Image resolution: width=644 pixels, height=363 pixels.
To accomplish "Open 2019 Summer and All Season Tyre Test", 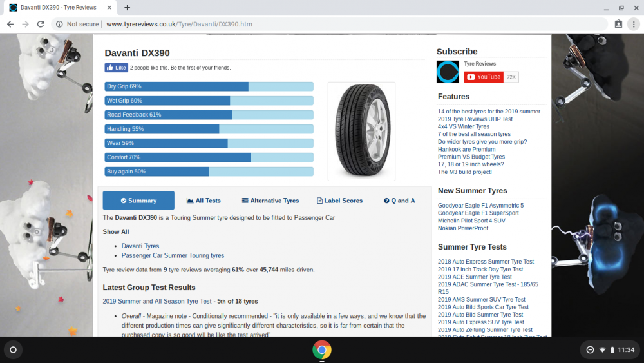I will [x=157, y=301].
